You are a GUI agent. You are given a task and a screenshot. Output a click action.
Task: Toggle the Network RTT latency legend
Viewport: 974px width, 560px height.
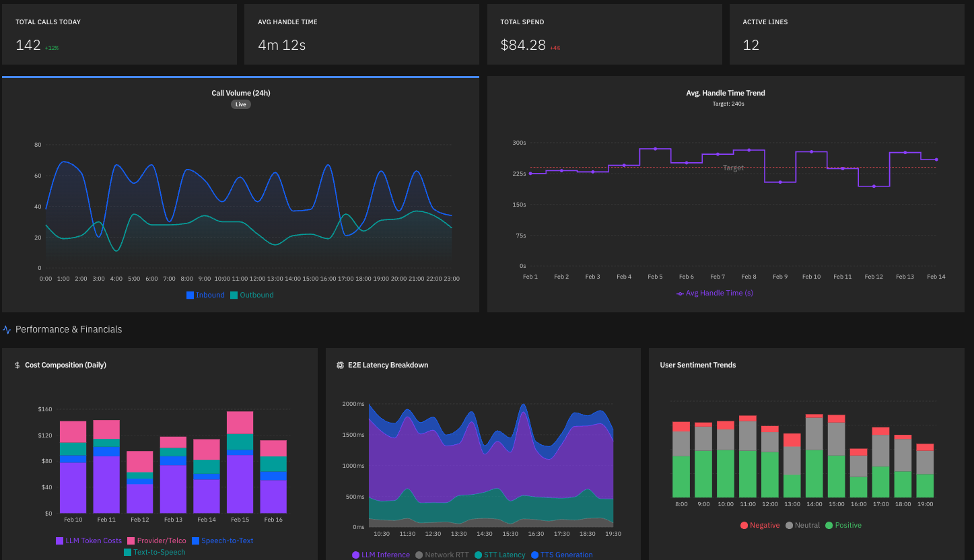(442, 555)
